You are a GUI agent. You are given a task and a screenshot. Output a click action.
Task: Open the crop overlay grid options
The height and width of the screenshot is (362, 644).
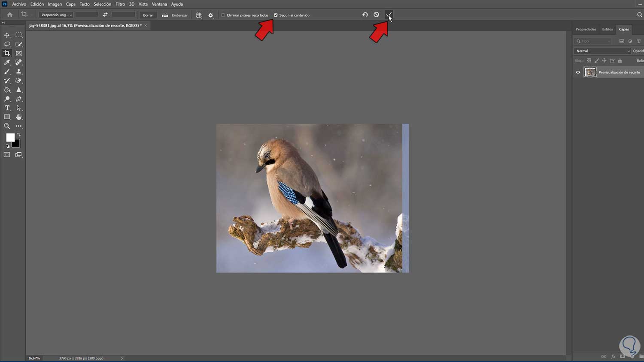point(198,15)
